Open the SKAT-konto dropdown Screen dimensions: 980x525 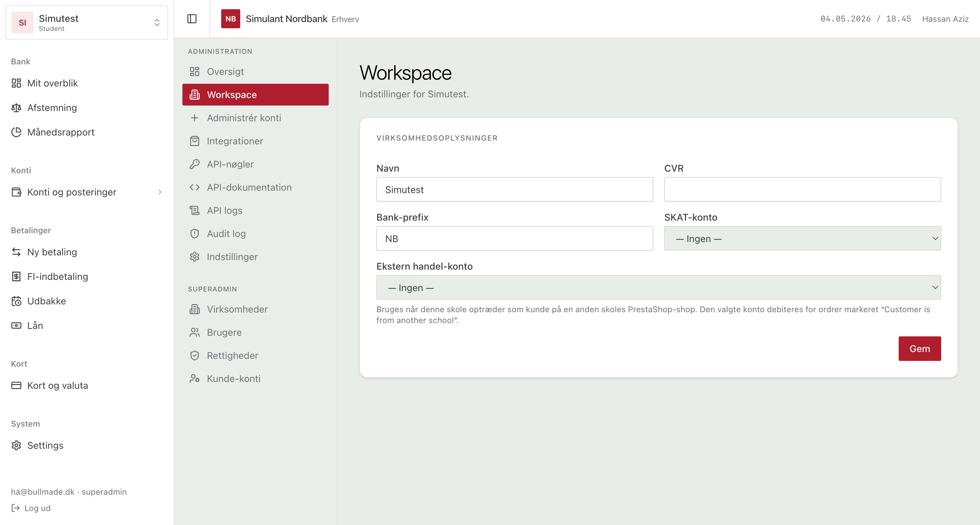(x=802, y=238)
